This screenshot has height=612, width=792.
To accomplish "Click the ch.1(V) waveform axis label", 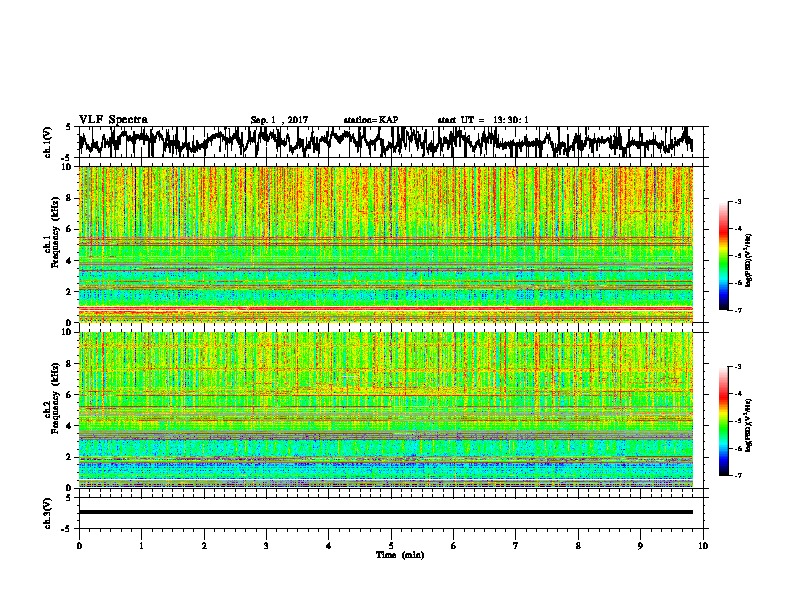I will (47, 142).
